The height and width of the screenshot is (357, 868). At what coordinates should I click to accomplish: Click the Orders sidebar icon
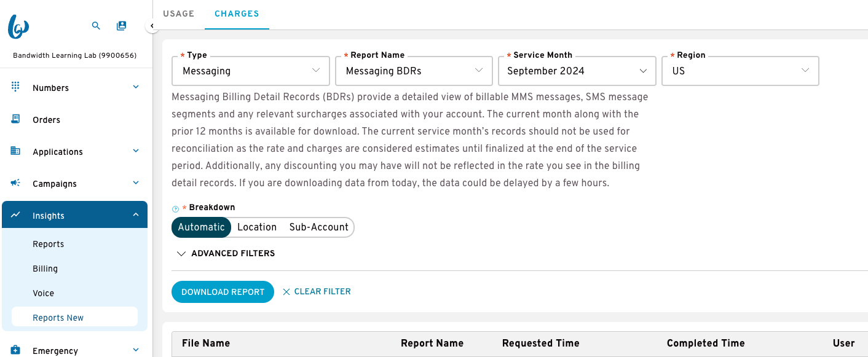point(16,119)
